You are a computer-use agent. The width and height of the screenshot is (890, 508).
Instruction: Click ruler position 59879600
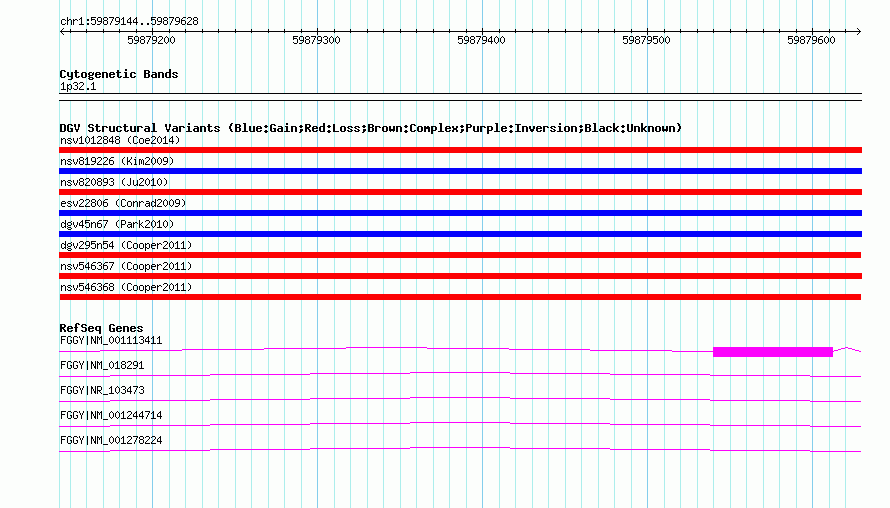[811, 40]
